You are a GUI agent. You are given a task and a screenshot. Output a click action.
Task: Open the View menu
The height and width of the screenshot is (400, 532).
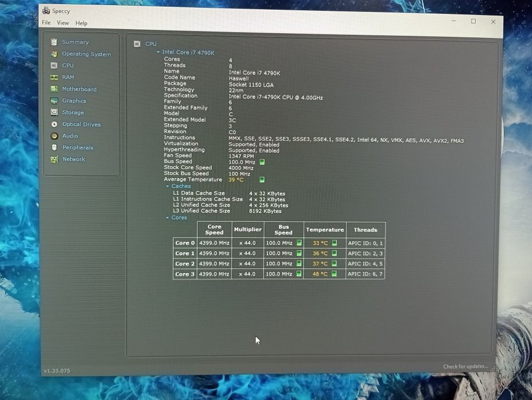click(x=63, y=23)
